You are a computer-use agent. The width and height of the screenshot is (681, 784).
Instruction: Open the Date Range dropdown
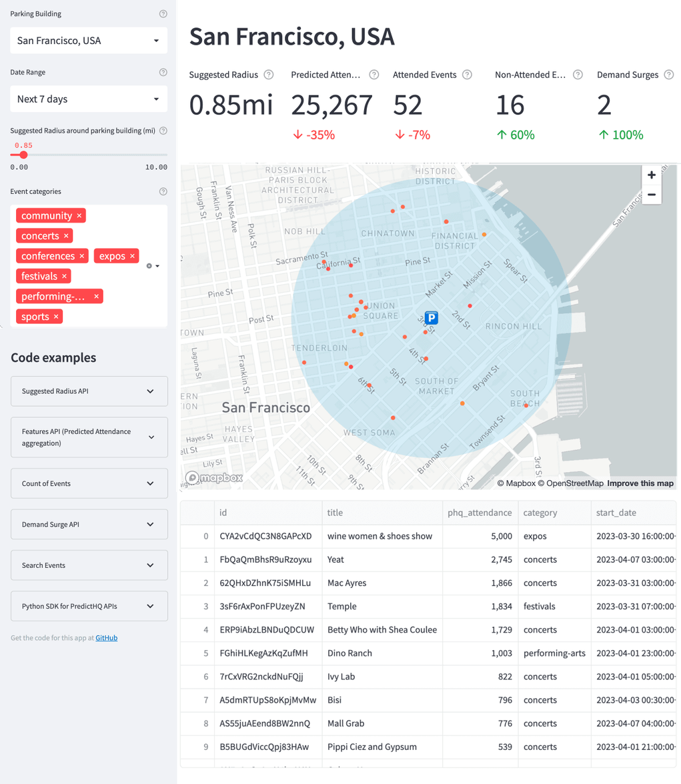click(x=89, y=99)
